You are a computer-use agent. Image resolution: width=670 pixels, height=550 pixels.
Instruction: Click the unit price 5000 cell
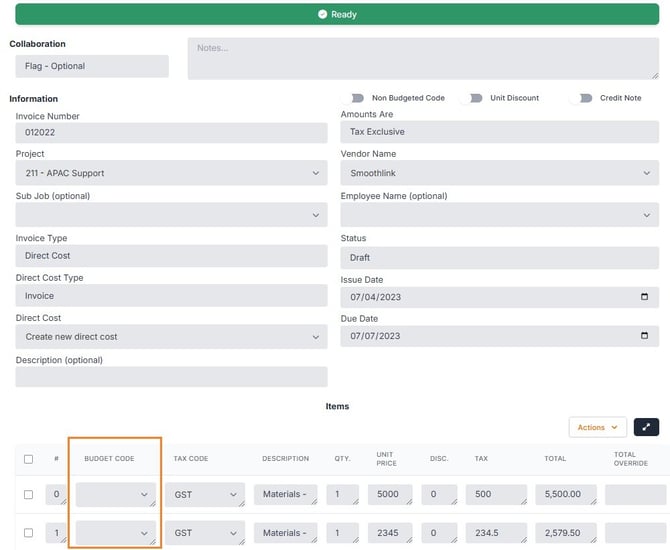390,494
